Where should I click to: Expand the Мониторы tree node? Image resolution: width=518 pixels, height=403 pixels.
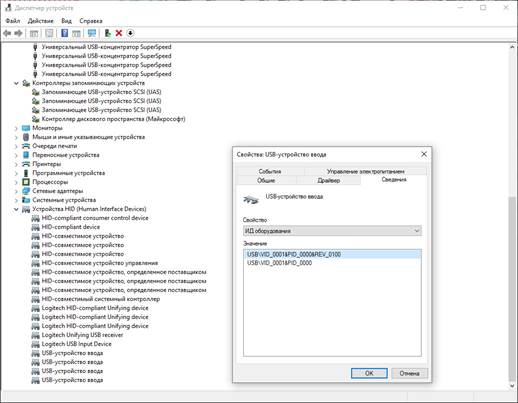(x=16, y=128)
